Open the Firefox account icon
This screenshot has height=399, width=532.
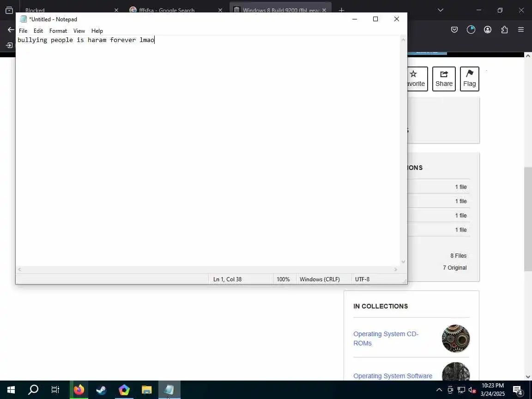click(488, 30)
